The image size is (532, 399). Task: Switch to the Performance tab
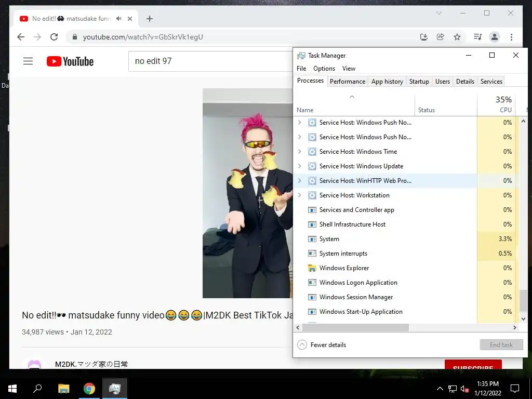pyautogui.click(x=348, y=82)
